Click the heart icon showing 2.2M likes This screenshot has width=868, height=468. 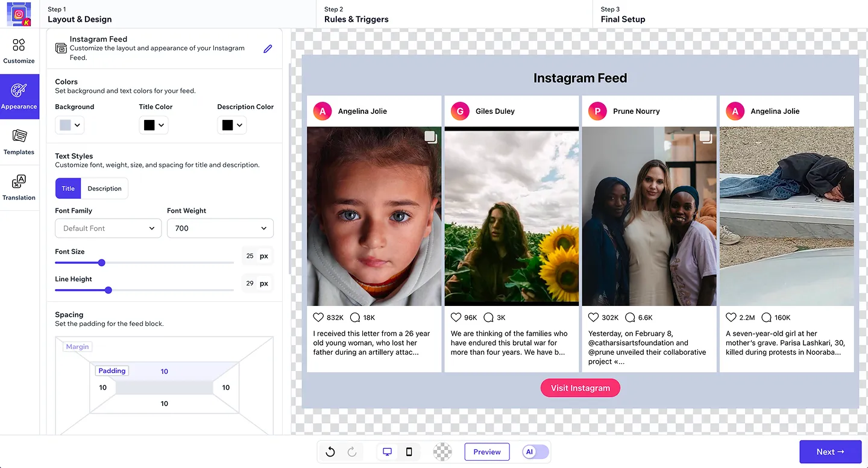731,317
